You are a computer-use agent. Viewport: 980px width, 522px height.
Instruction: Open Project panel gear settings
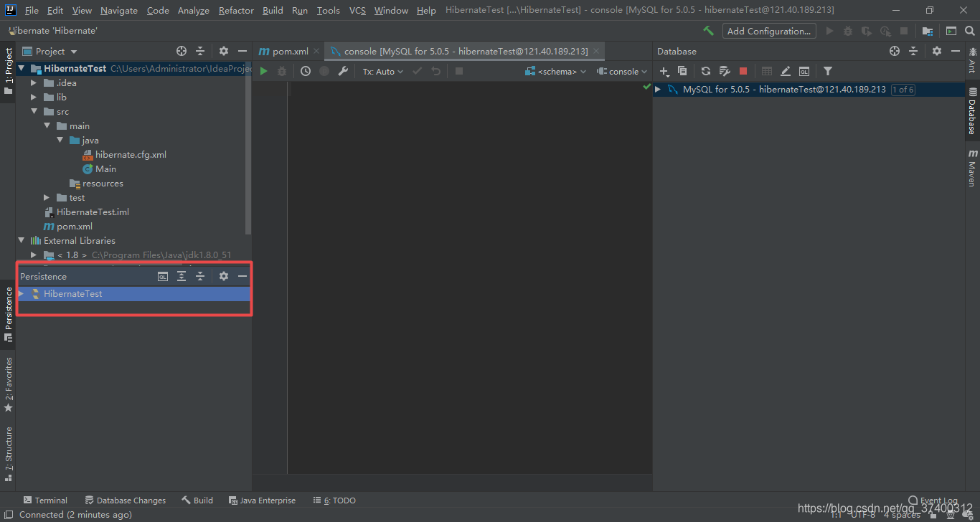(x=224, y=51)
